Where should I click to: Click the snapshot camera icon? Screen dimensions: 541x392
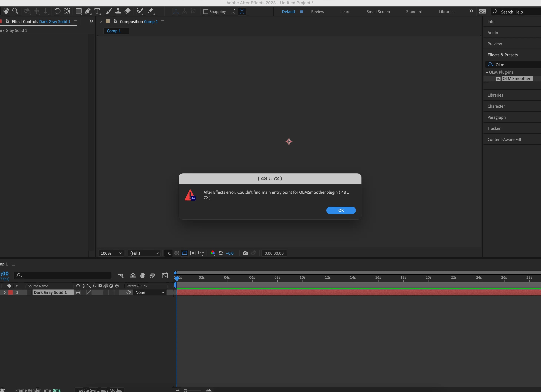(x=245, y=253)
